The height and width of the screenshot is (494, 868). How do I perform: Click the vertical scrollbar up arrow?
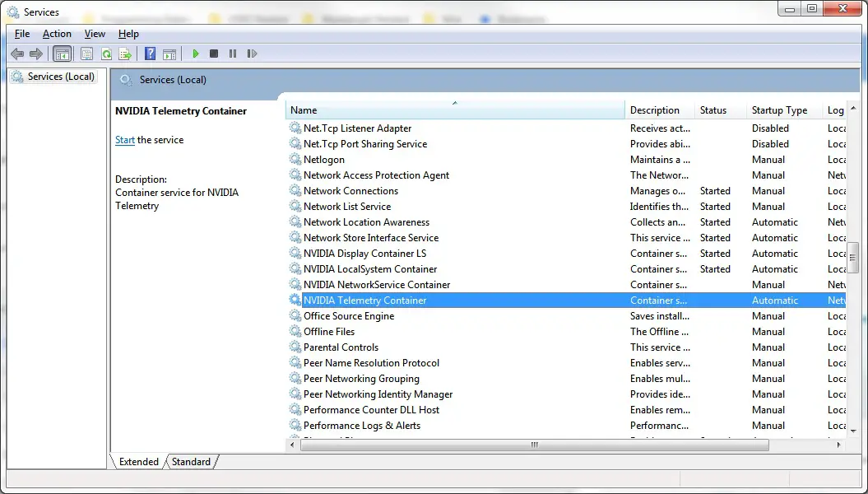[x=853, y=108]
